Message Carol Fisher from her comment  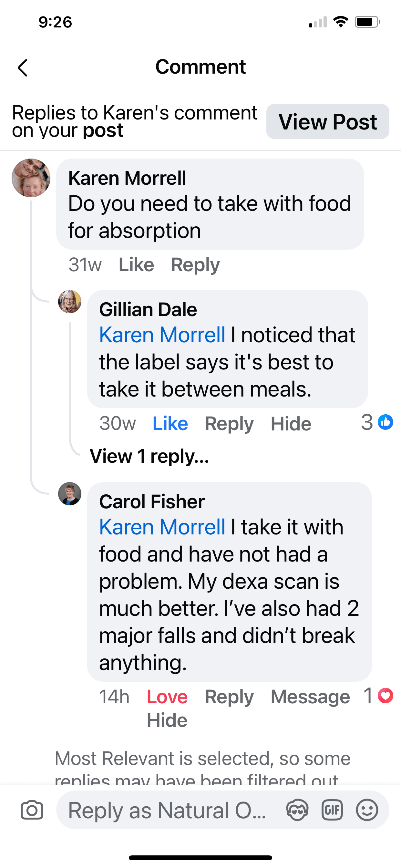(310, 697)
